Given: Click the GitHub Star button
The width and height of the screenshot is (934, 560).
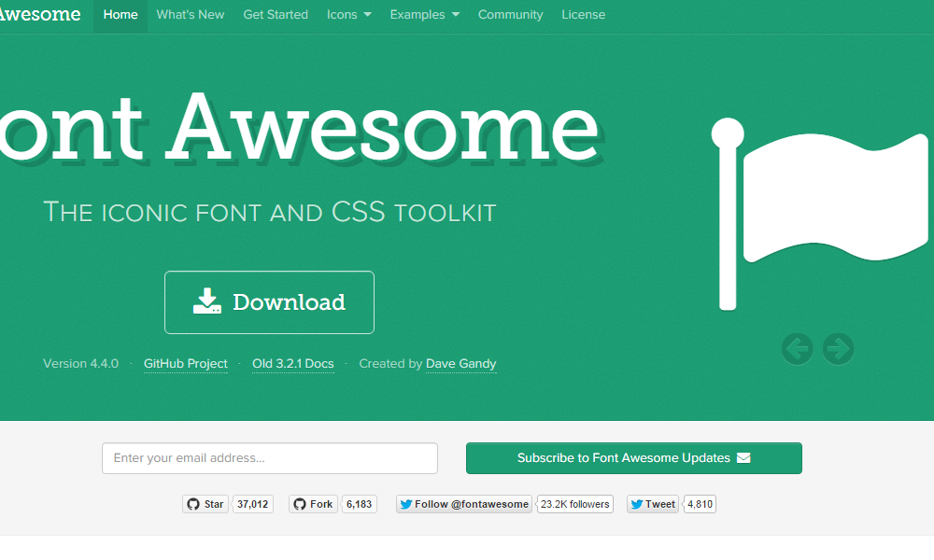Looking at the screenshot, I should [x=205, y=504].
